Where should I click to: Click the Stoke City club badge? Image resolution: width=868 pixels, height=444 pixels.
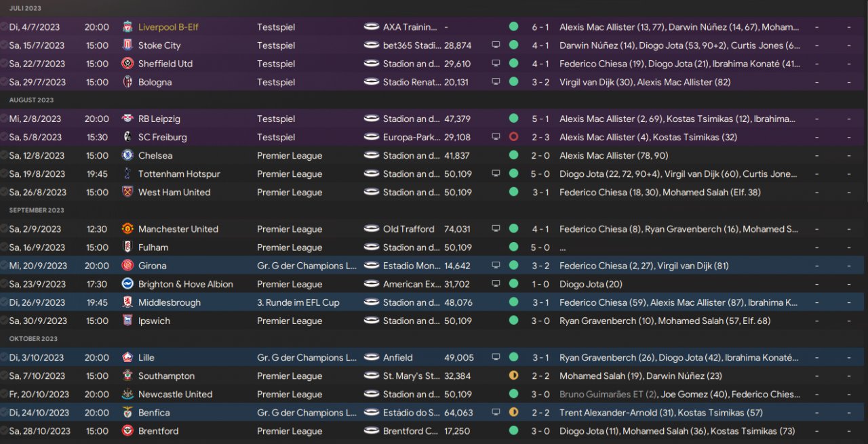coord(127,45)
